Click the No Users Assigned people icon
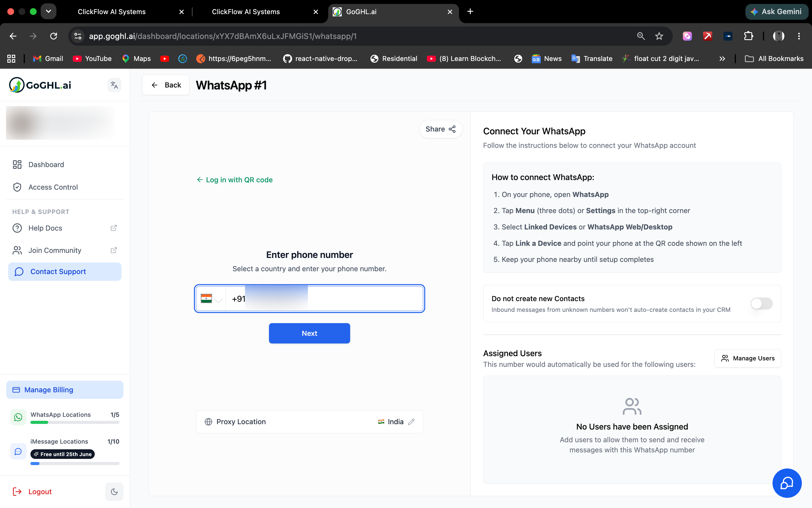This screenshot has height=508, width=812. tap(632, 406)
